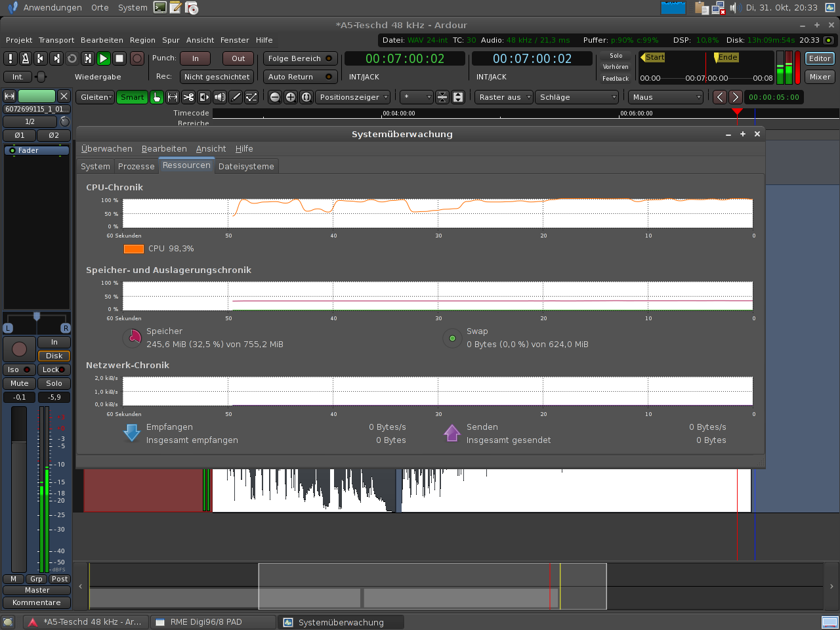Click the shuttle speed slider control

click(x=41, y=77)
